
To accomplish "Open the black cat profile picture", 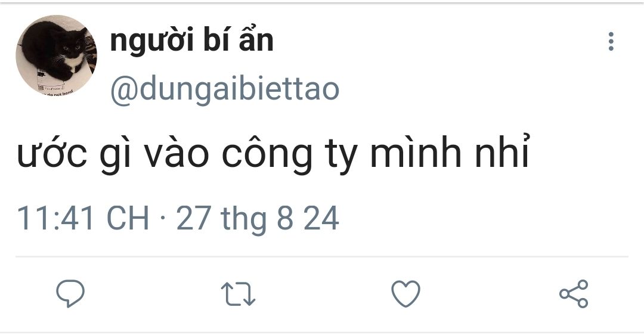I will (x=56, y=56).
